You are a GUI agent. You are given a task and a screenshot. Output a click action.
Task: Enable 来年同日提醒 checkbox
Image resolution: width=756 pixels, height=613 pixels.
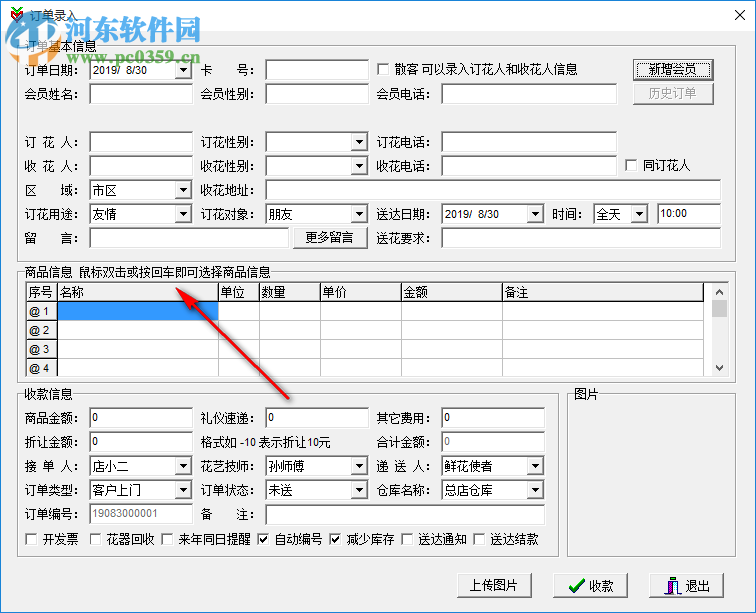pyautogui.click(x=167, y=539)
